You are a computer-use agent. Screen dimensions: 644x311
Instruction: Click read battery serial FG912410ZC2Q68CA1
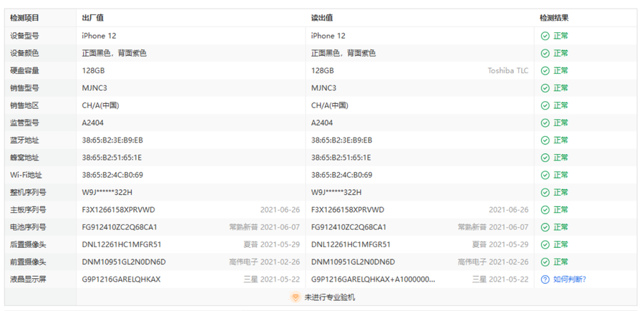tap(348, 227)
